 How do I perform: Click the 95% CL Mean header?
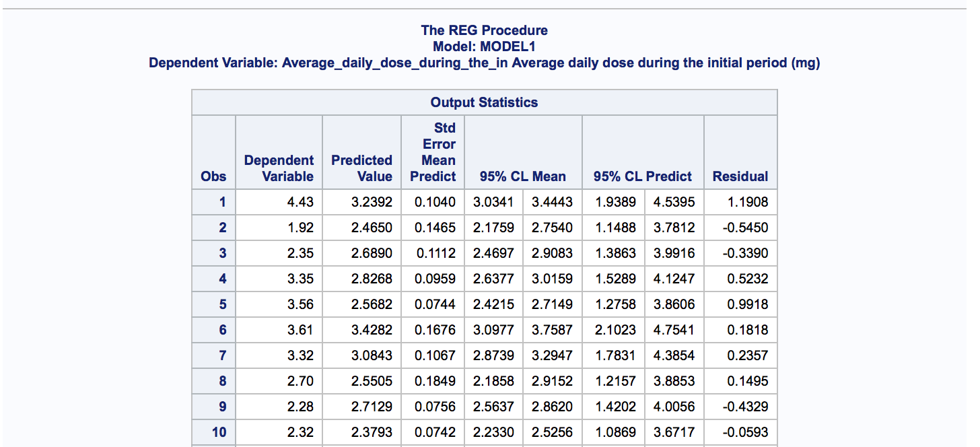[523, 176]
